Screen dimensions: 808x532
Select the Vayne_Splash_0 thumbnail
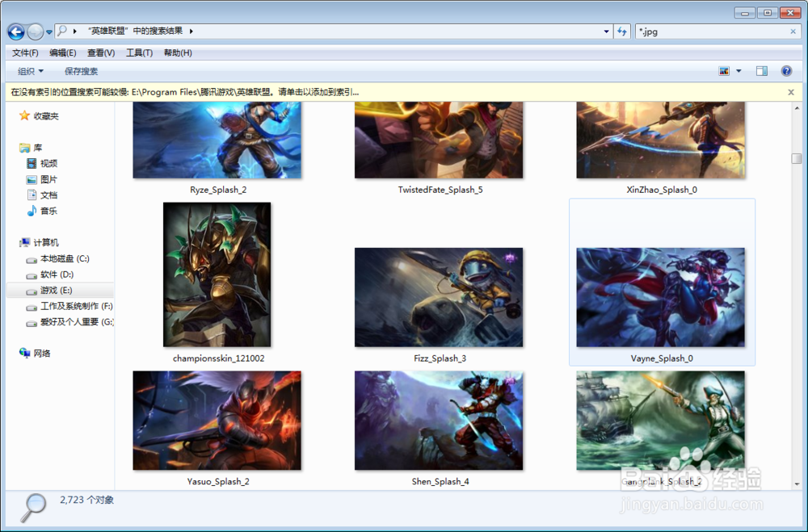[x=661, y=297]
